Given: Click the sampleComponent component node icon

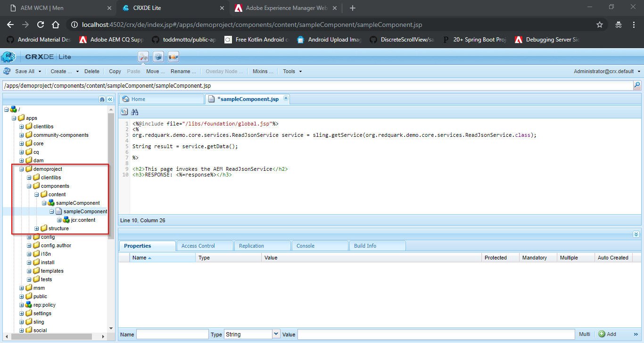Looking at the screenshot, I should point(51,203).
